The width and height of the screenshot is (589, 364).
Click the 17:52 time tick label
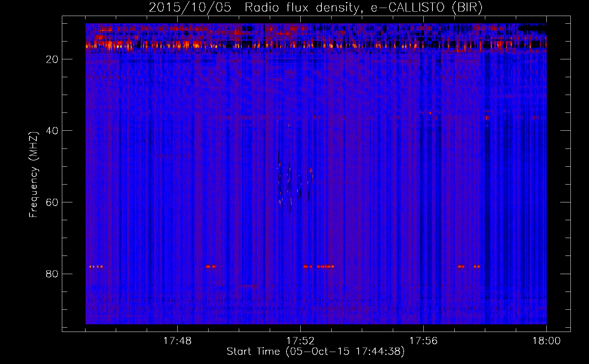(300, 341)
